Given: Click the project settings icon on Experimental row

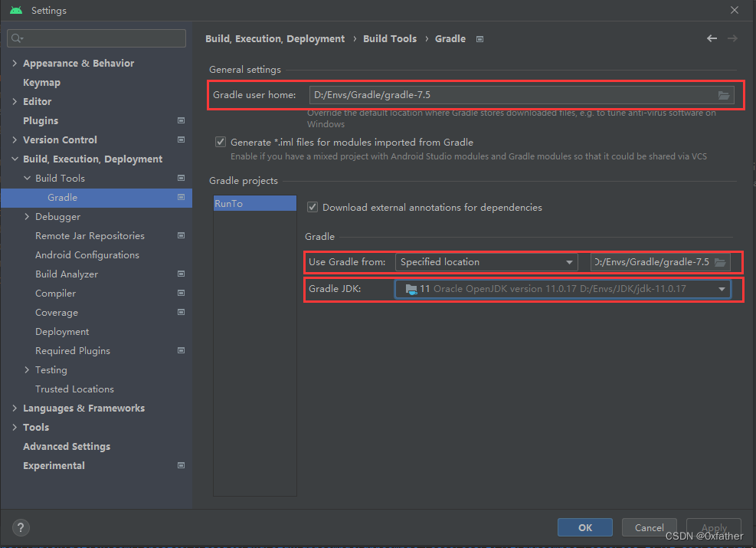Looking at the screenshot, I should [x=182, y=465].
